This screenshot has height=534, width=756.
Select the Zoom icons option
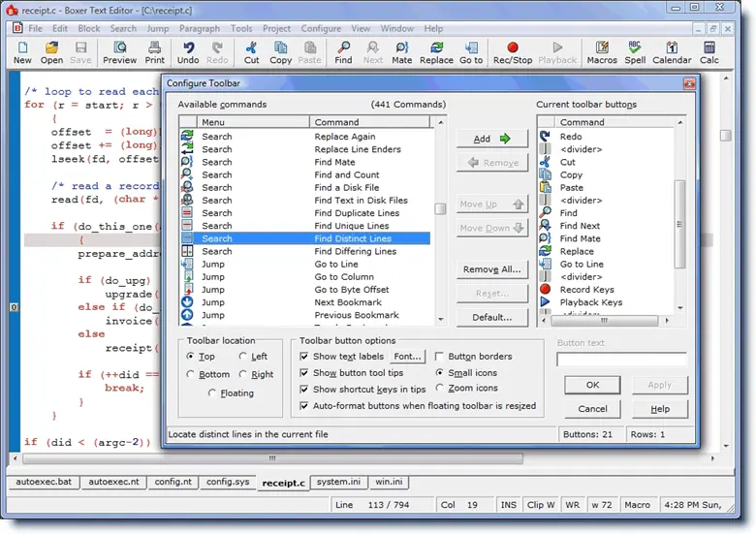tap(441, 388)
